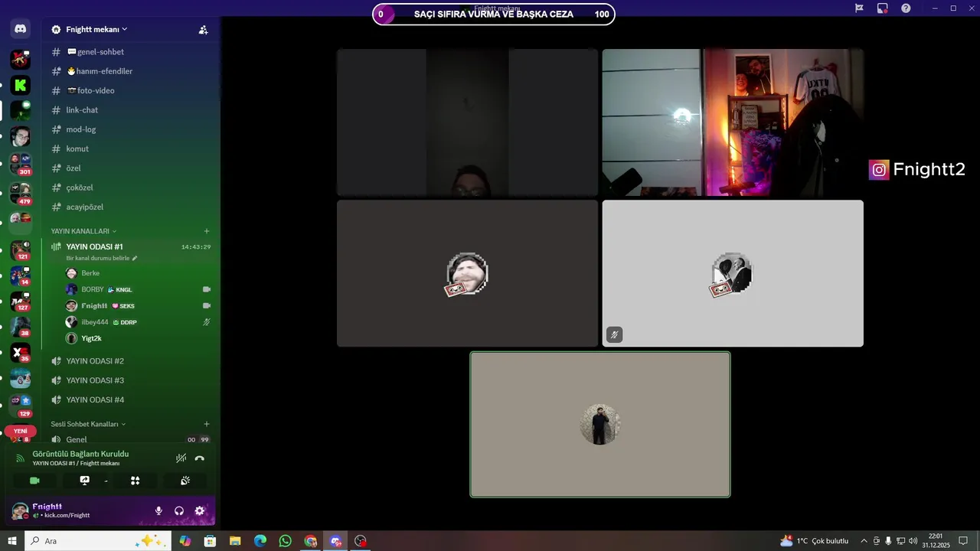Screen dimensions: 980x551
Task: Open server folder with 479 badge
Action: [21, 193]
